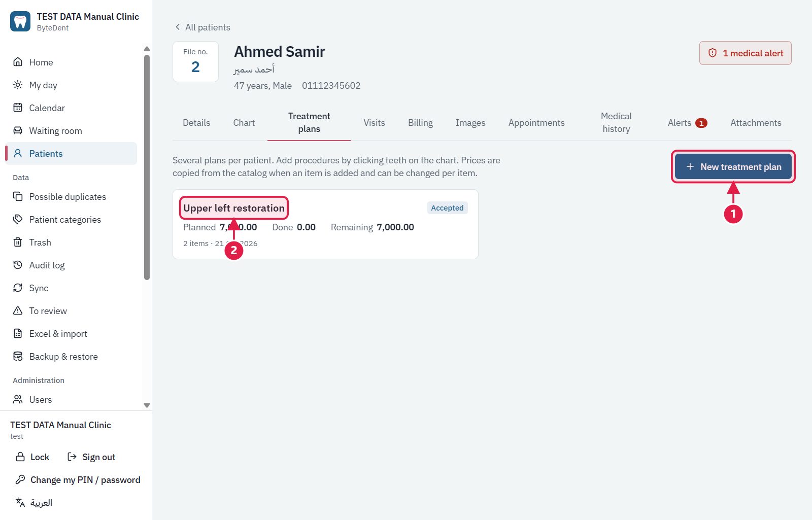Go back via All patients chevron
The height and width of the screenshot is (520, 812).
(178, 27)
